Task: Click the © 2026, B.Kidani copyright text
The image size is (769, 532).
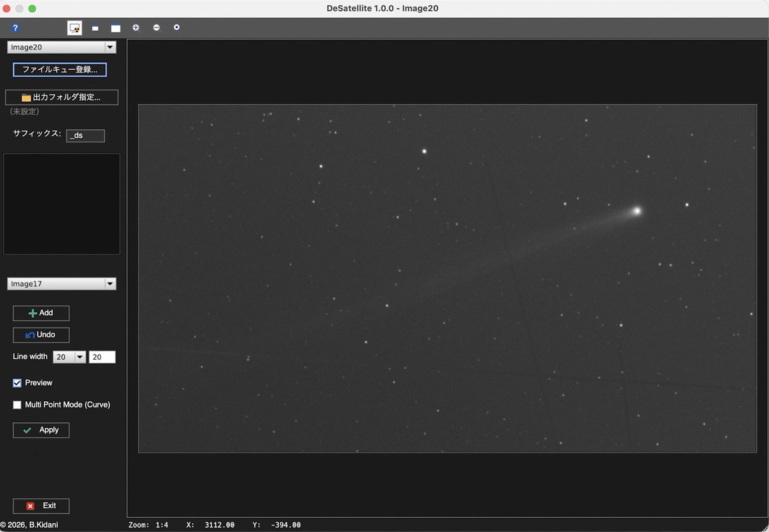Action: (30, 525)
